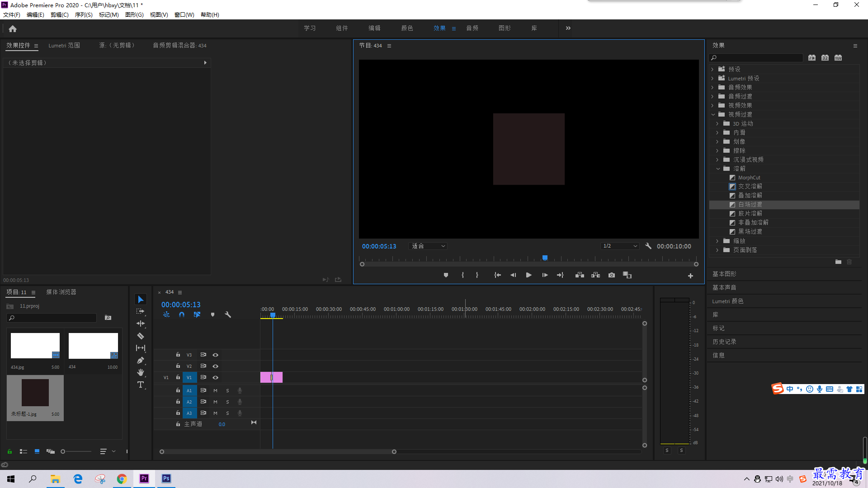
Task: Export frame with camera icon
Action: click(612, 275)
